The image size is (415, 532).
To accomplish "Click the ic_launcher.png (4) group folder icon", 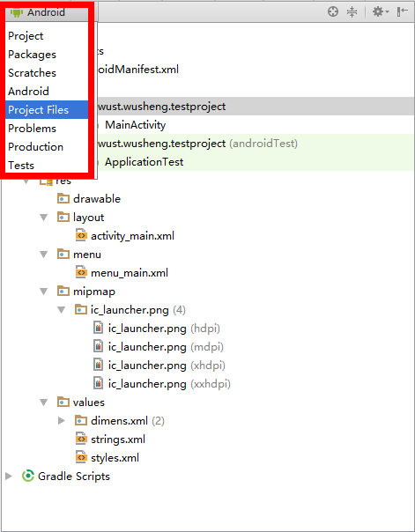I will click(81, 309).
